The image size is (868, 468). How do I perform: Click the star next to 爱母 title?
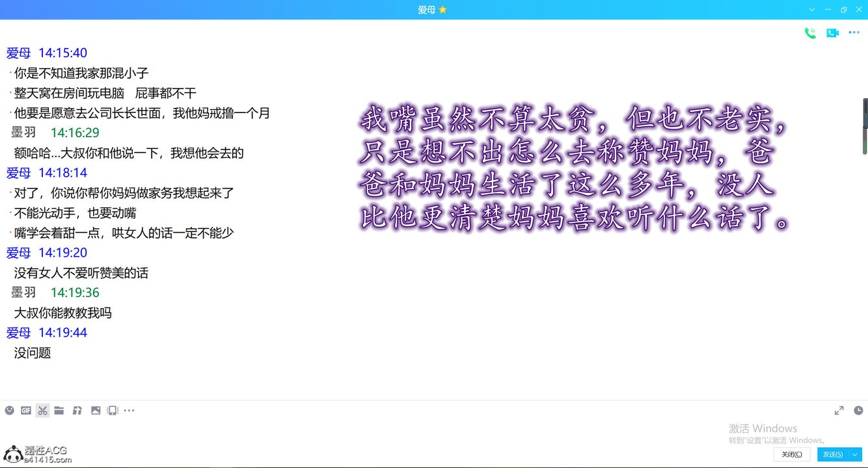pyautogui.click(x=443, y=10)
